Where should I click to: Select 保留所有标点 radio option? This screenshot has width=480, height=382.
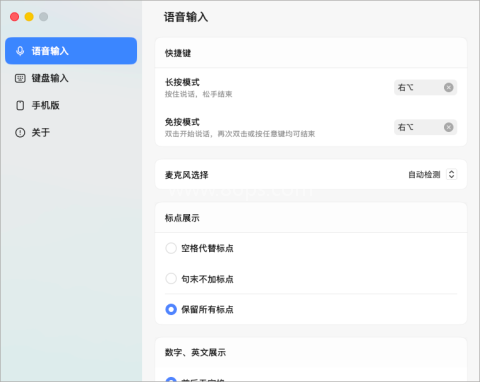tap(171, 309)
